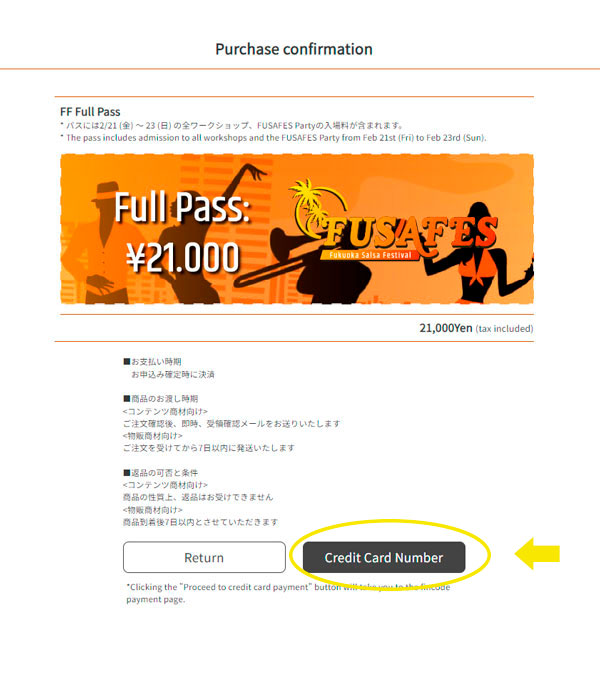Click the (tax included) label
Image resolution: width=600 pixels, height=673 pixels.
coord(504,329)
